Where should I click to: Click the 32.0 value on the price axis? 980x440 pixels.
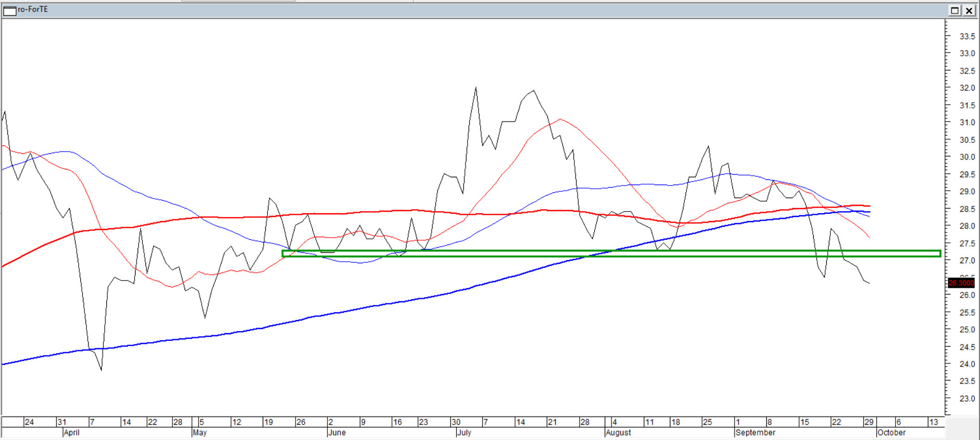click(x=967, y=88)
